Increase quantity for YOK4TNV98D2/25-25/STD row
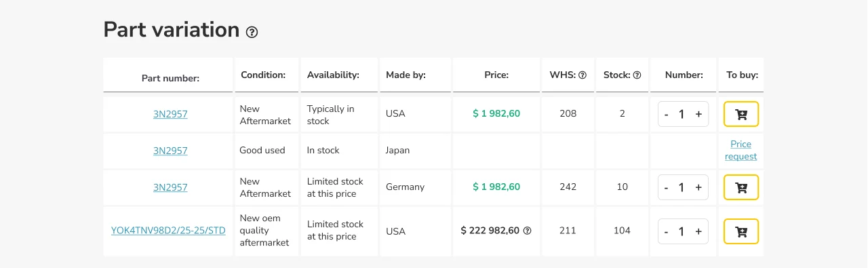Image resolution: width=868 pixels, height=268 pixels. [x=698, y=232]
